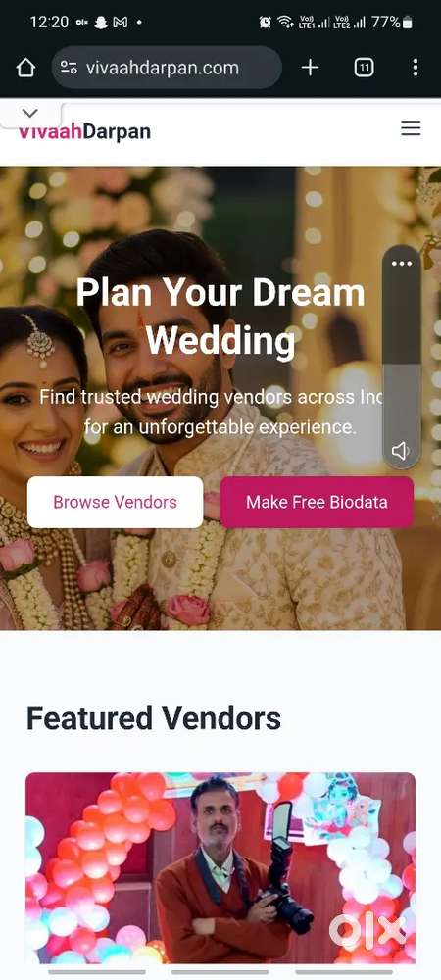Collapse the top chevron dropdown tab
Image resolution: width=441 pixels, height=980 pixels.
tap(30, 113)
